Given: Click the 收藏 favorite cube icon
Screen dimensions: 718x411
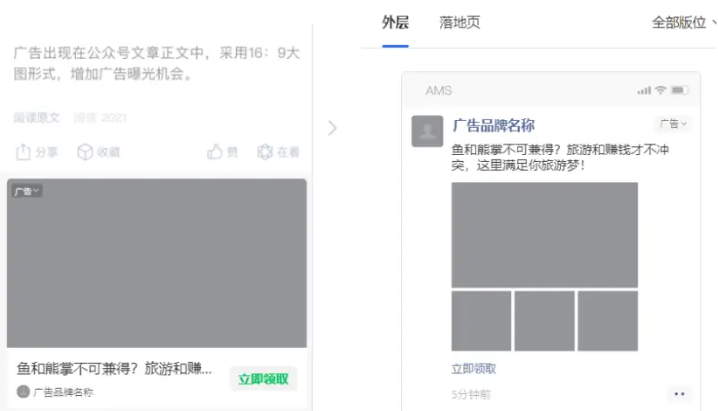Looking at the screenshot, I should pyautogui.click(x=85, y=151).
